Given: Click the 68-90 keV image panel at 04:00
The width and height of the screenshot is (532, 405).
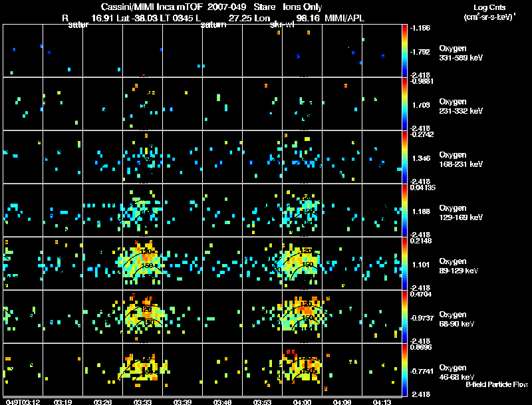Looking at the screenshot, I should click(x=302, y=317).
